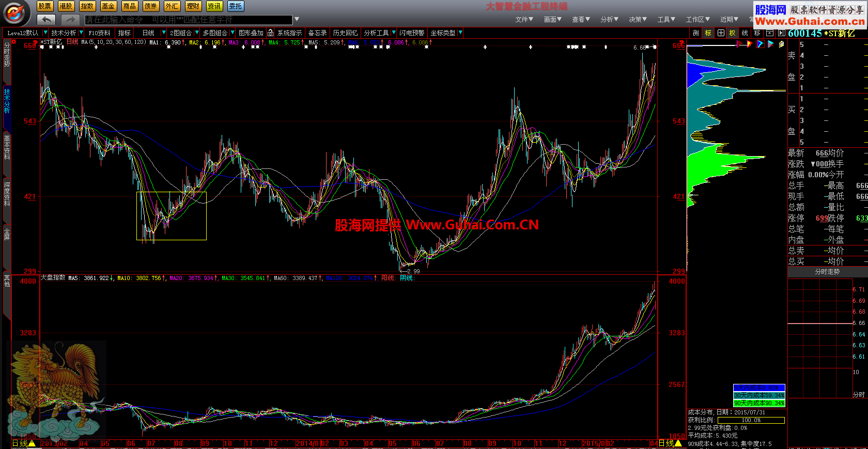Open the 日线 period dropdown arrow

pyautogui.click(x=164, y=33)
